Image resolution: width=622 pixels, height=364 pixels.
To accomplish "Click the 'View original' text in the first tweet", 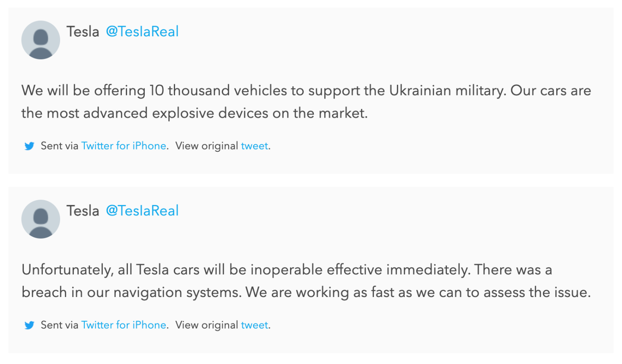I will coord(207,146).
